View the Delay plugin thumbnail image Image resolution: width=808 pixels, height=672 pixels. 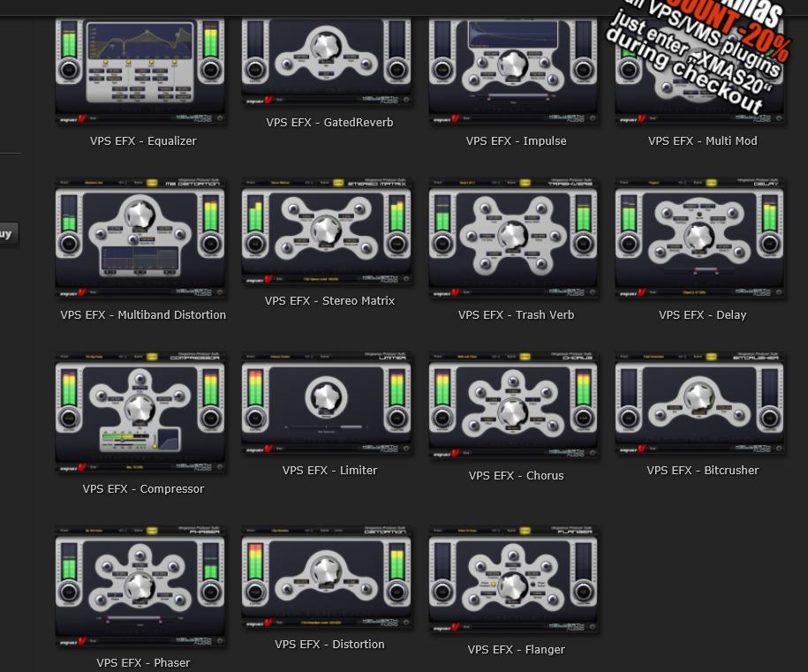699,238
